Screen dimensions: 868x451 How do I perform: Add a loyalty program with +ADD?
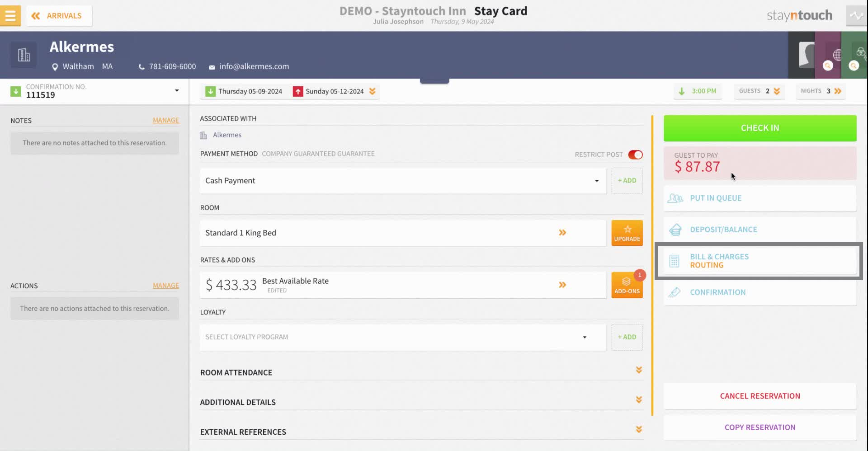(627, 337)
